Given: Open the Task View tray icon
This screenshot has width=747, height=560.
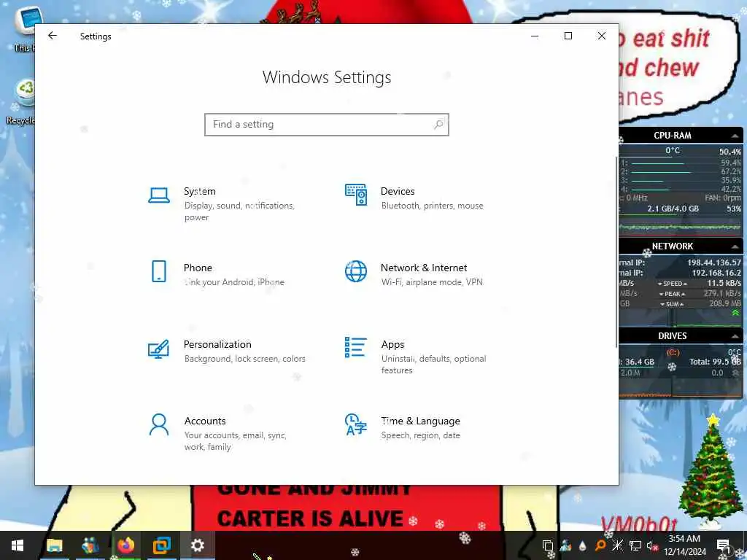Looking at the screenshot, I should [x=548, y=545].
